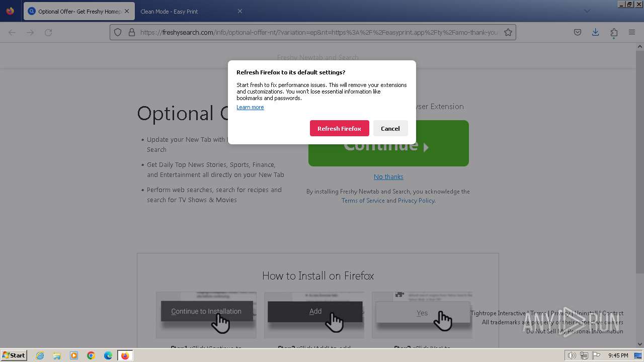
Task: Close the Clean Mode Easy Print tab
Action: (239, 11)
